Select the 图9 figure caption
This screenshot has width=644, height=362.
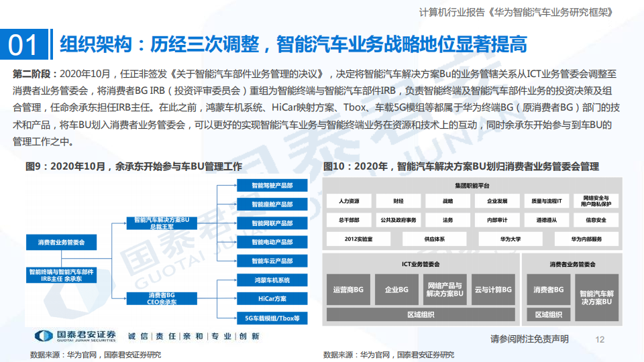(x=134, y=166)
